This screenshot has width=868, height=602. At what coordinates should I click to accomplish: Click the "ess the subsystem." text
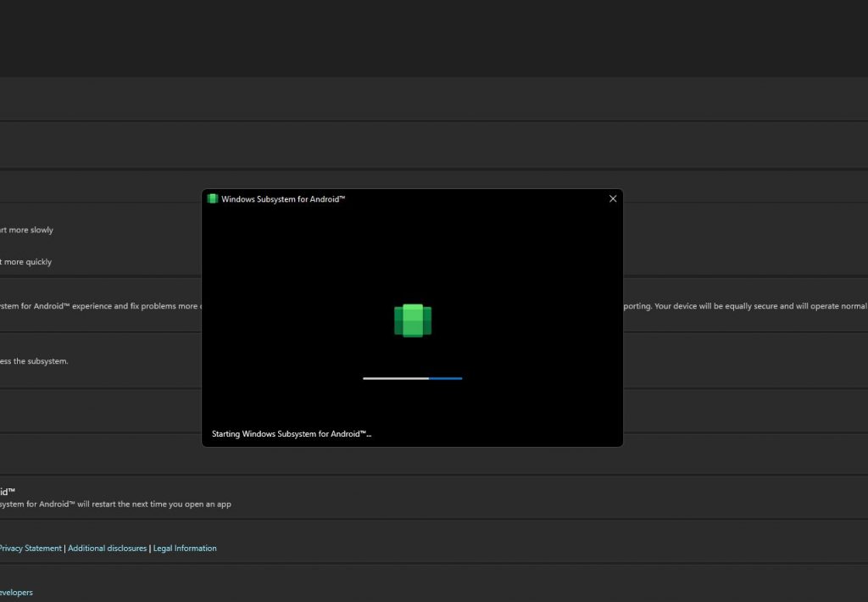point(34,361)
